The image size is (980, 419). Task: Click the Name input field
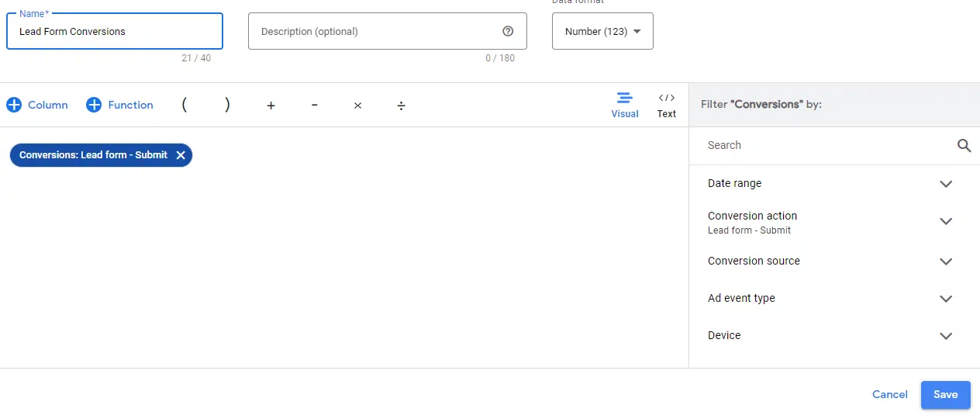[115, 32]
